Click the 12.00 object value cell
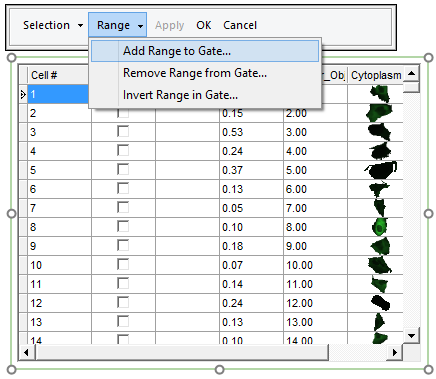436x379 pixels. click(315, 303)
